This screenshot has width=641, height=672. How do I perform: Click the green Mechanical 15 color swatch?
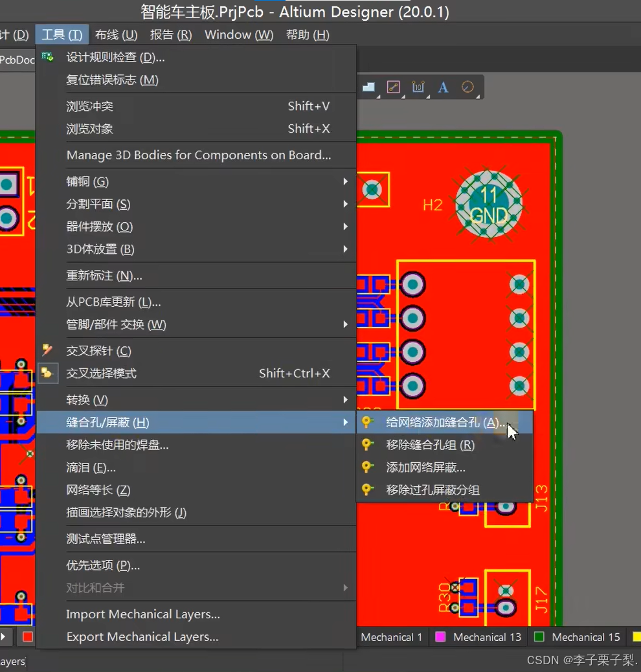tap(539, 637)
